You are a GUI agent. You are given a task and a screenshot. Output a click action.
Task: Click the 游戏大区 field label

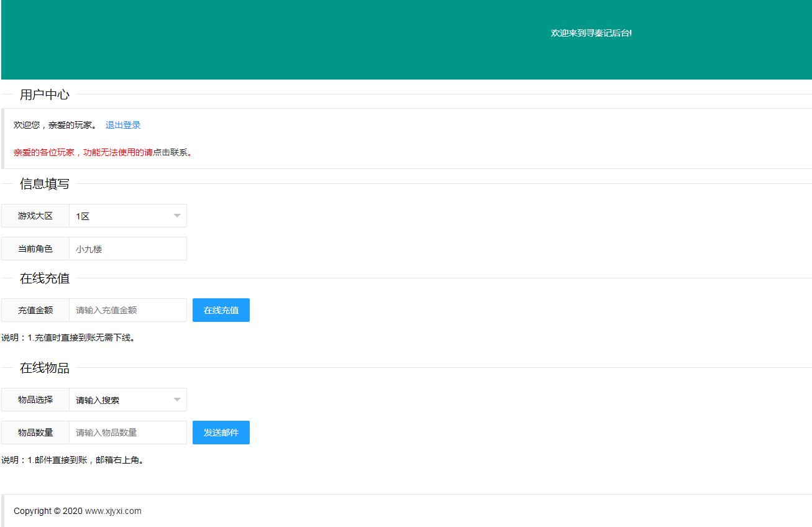click(35, 216)
